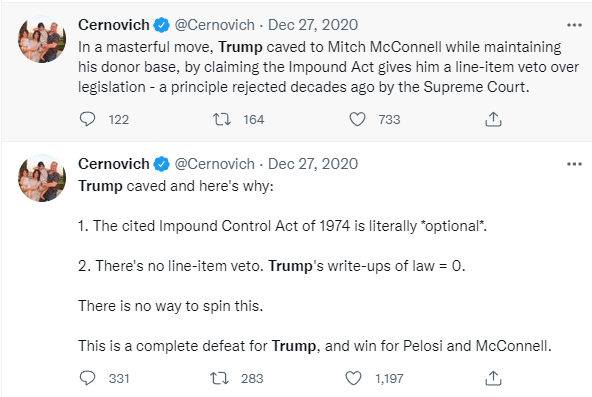This screenshot has height=397, width=592.
Task: Retweet the tweet with 283 retweets
Action: point(220,378)
